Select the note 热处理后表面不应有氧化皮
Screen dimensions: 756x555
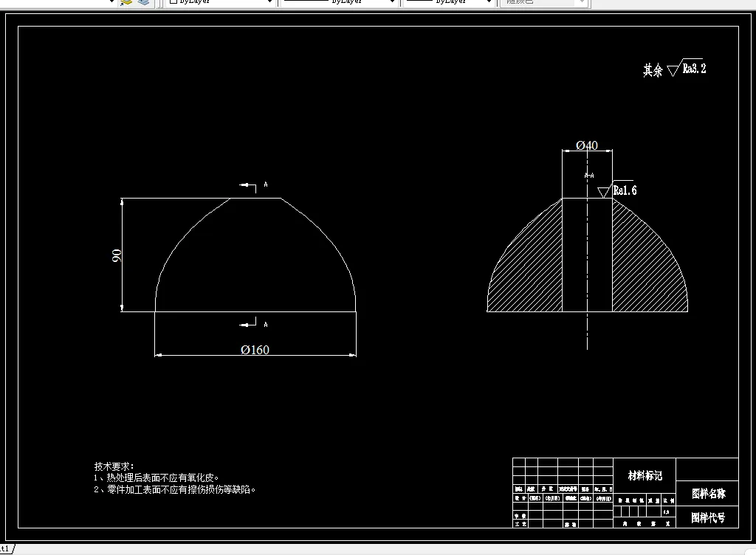coord(157,478)
